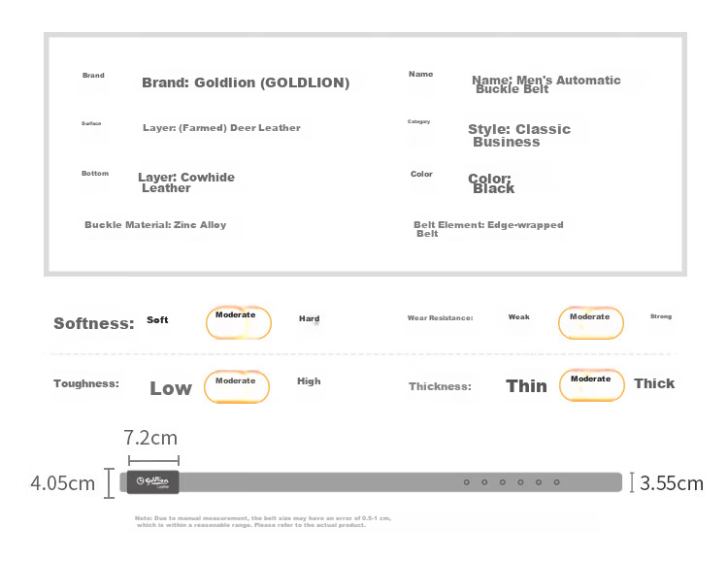
Task: Click 'Layer: (Farmed) Deer Leather' text
Action: pyautogui.click(x=221, y=128)
